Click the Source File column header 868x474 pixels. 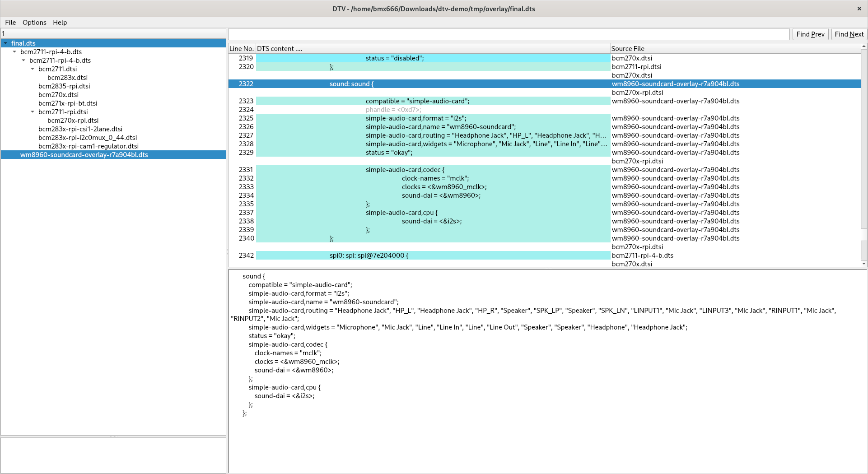tap(735, 49)
